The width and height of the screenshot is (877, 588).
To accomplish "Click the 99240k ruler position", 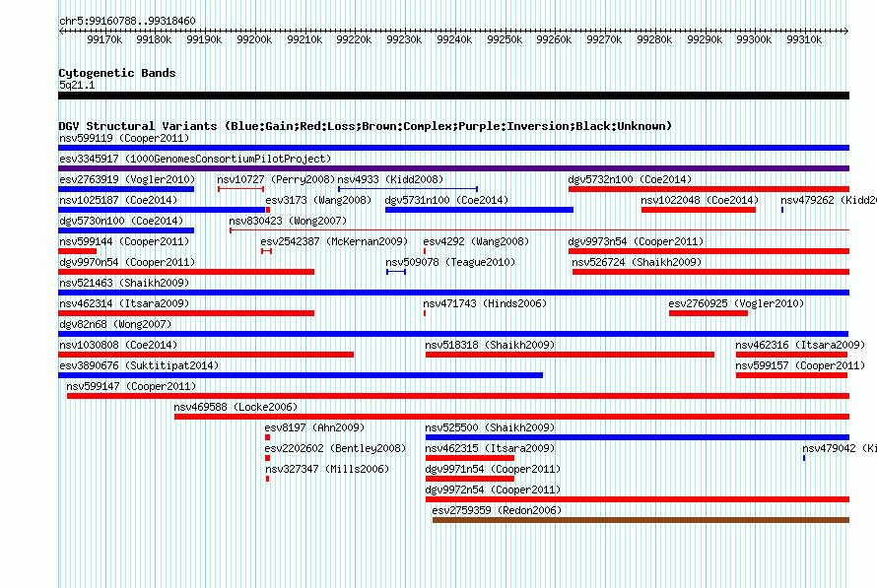I will [x=454, y=39].
